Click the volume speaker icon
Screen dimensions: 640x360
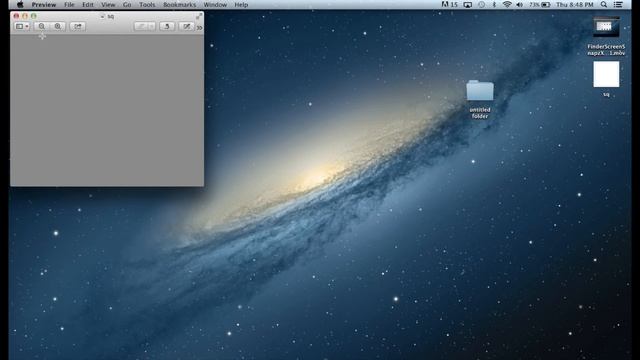(x=520, y=5)
